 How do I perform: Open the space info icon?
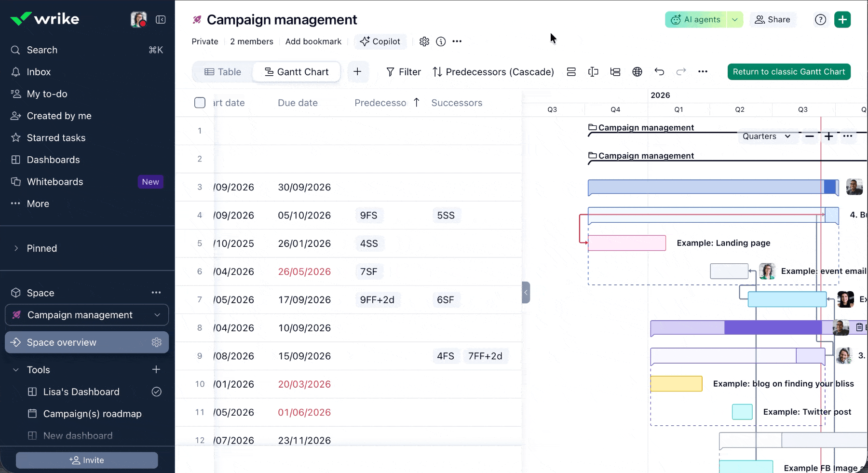441,41
